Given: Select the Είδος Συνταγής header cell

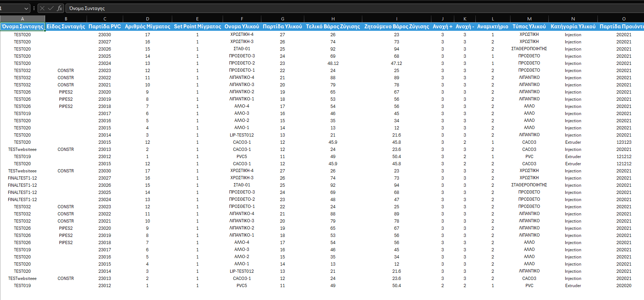Looking at the screenshot, I should (66, 27).
